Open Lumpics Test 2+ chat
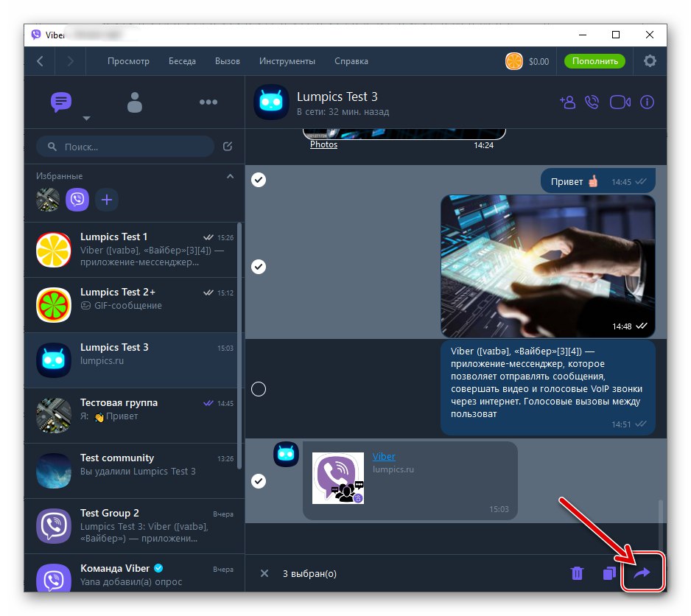The height and width of the screenshot is (616, 691). point(134,305)
